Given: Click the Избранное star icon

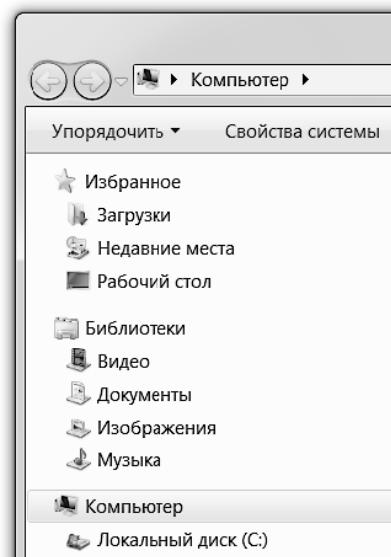Looking at the screenshot, I should click(x=65, y=180).
